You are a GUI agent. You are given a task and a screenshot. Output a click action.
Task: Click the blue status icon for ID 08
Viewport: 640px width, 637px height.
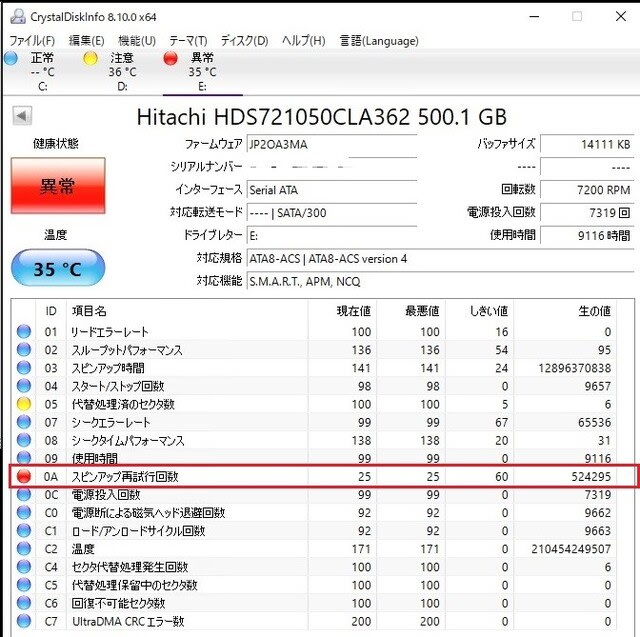24,440
